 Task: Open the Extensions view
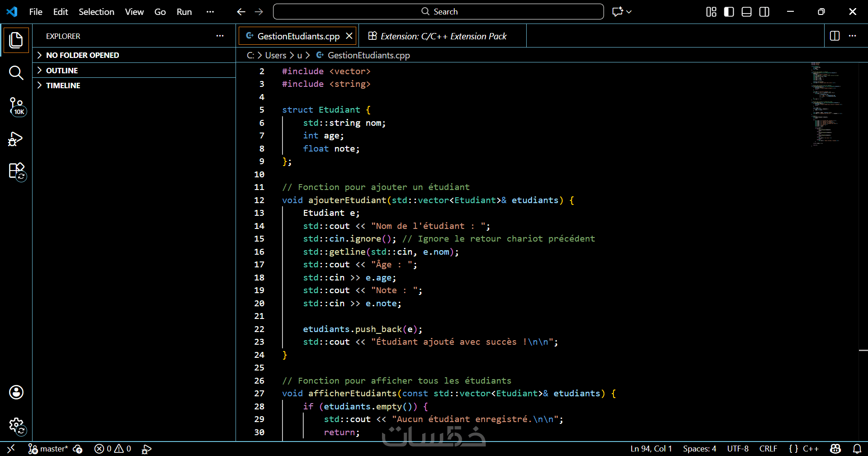(x=16, y=171)
